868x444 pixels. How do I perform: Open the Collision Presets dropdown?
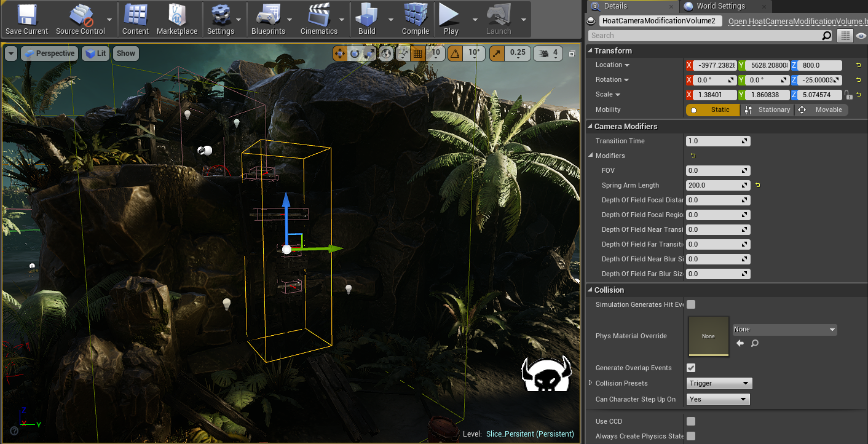tap(719, 383)
